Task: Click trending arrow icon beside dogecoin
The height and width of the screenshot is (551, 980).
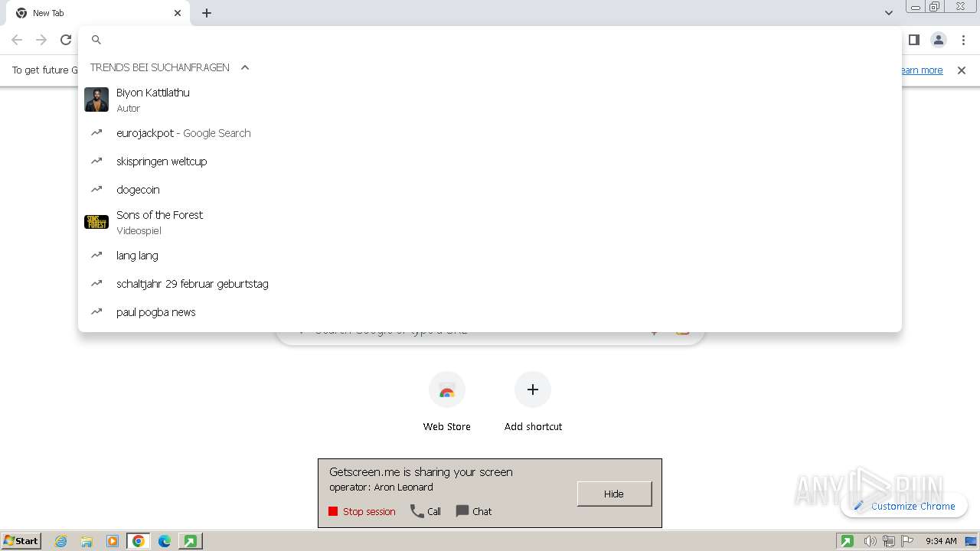Action: tap(96, 189)
